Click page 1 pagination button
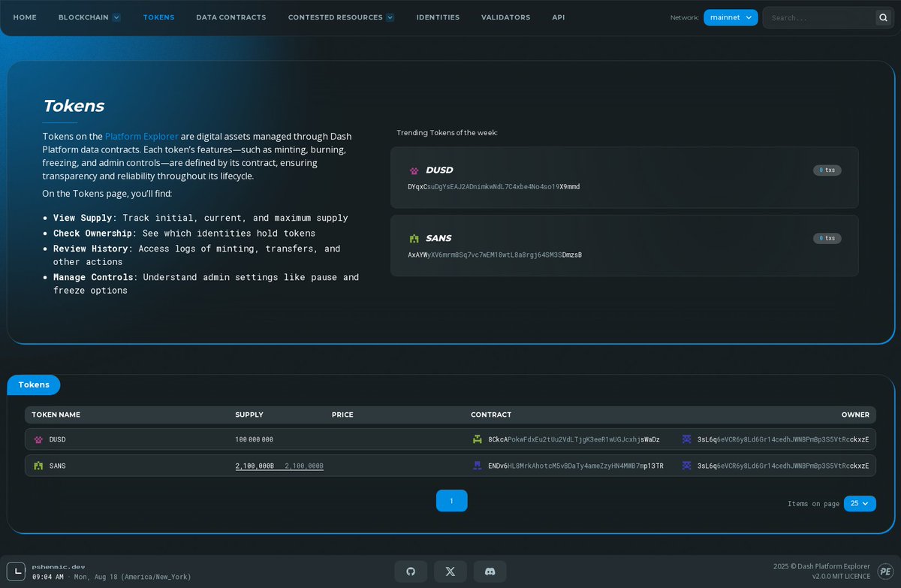The height and width of the screenshot is (588, 901). [451, 501]
